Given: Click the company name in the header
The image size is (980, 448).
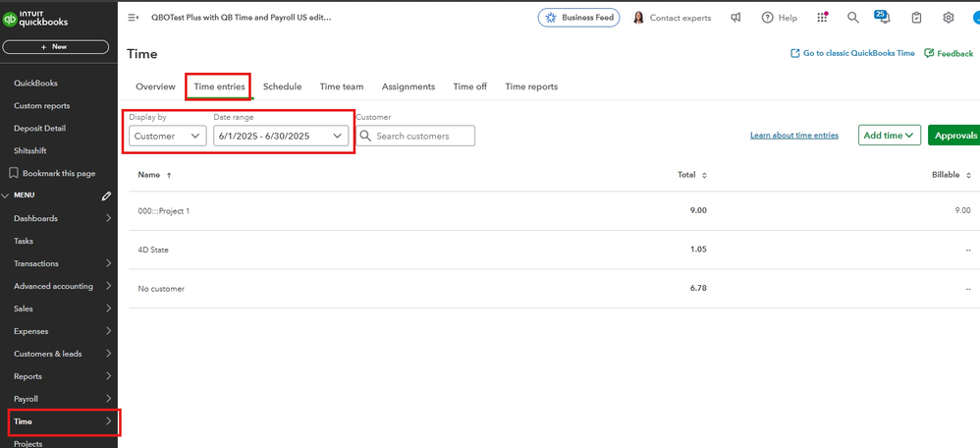Looking at the screenshot, I should 242,18.
